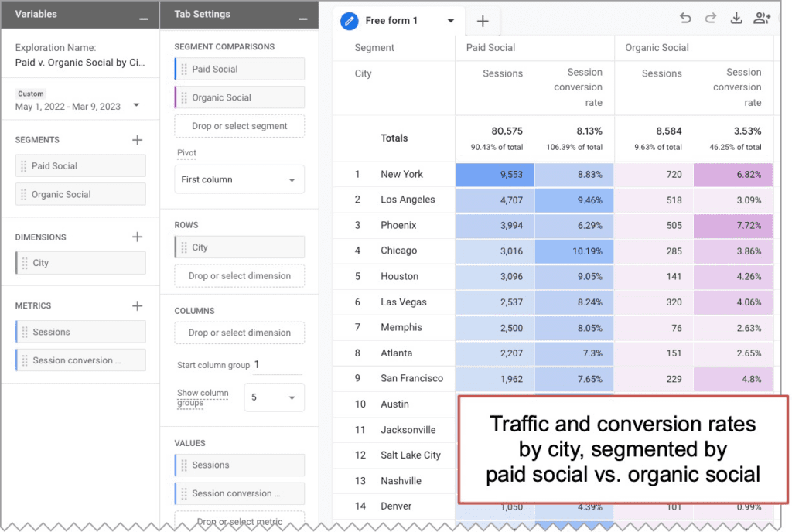
Task: Click the plus icon next to METRICS
Action: coord(138,305)
